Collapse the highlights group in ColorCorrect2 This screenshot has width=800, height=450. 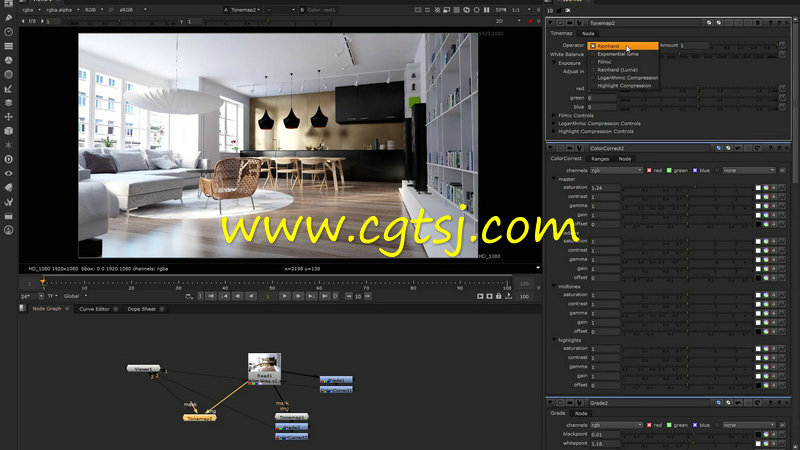tap(554, 340)
